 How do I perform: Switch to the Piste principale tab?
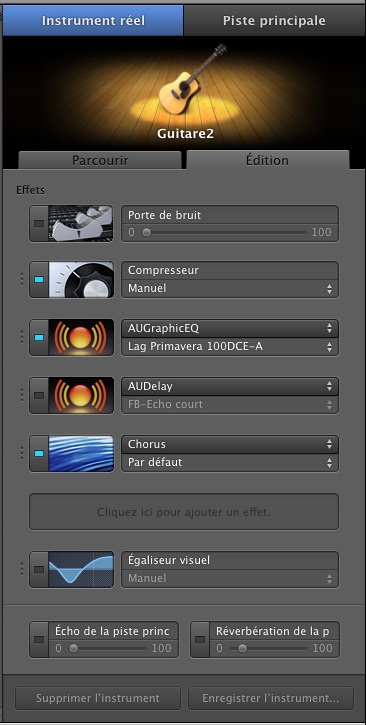coord(274,21)
